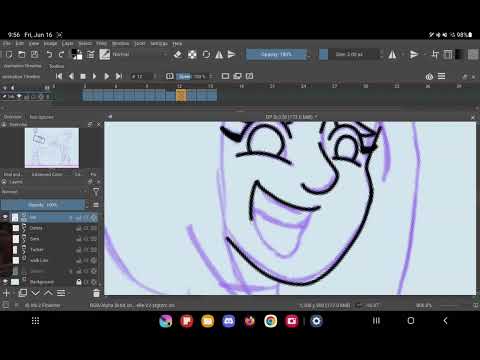Screen dimensions: 480x360
Task: Open Settings gear app in taskbar
Action: pyautogui.click(x=316, y=321)
